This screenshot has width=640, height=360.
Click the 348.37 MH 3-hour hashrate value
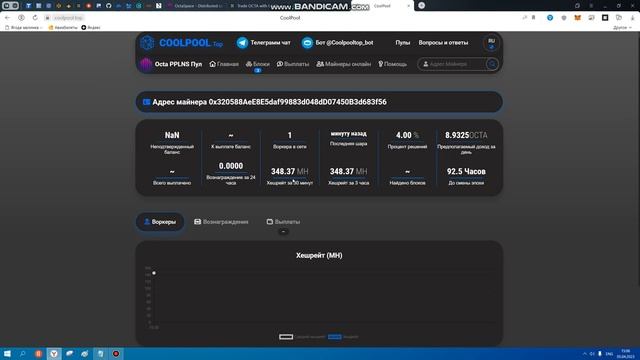pyautogui.click(x=349, y=171)
